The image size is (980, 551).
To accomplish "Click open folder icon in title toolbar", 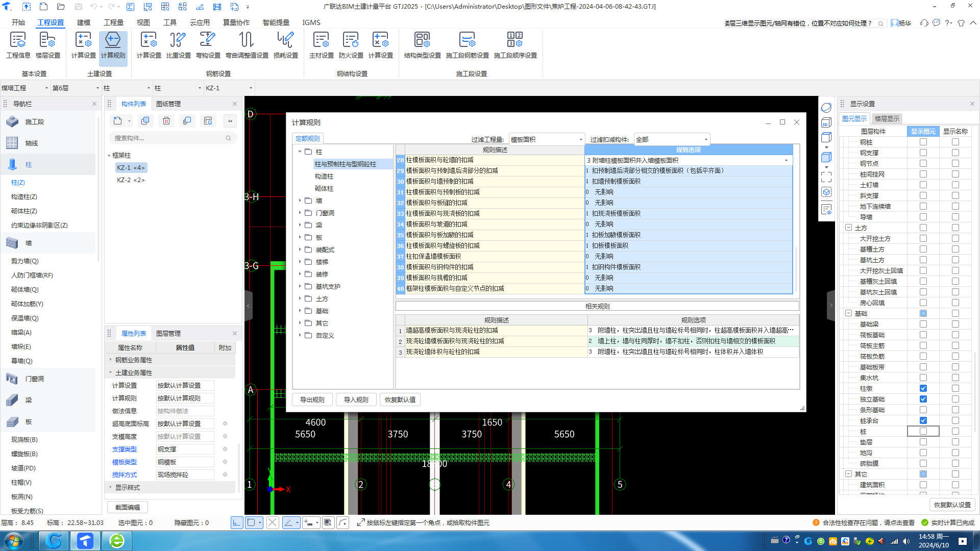I will tap(61, 7).
